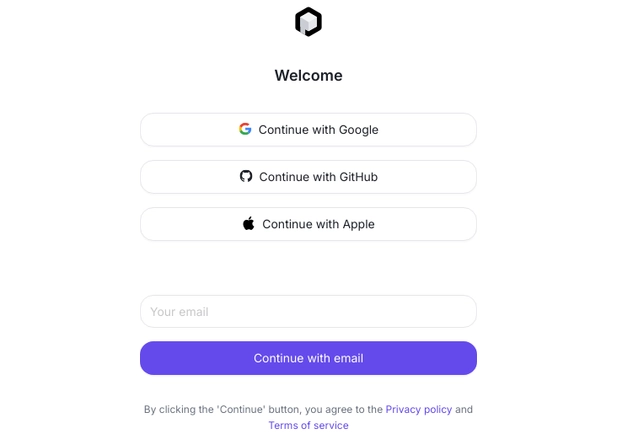Open the Terms of service link
The image size is (618, 438).
[308, 425]
